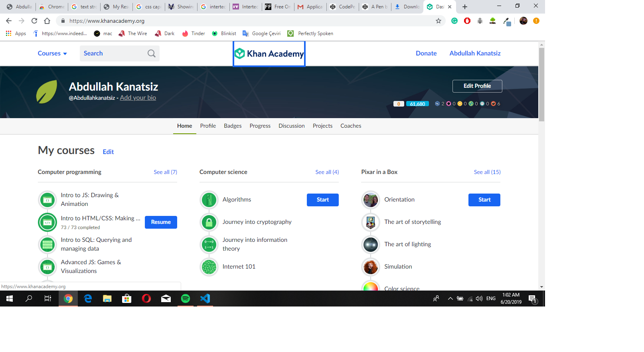Switch to the Discussion tab

[292, 126]
